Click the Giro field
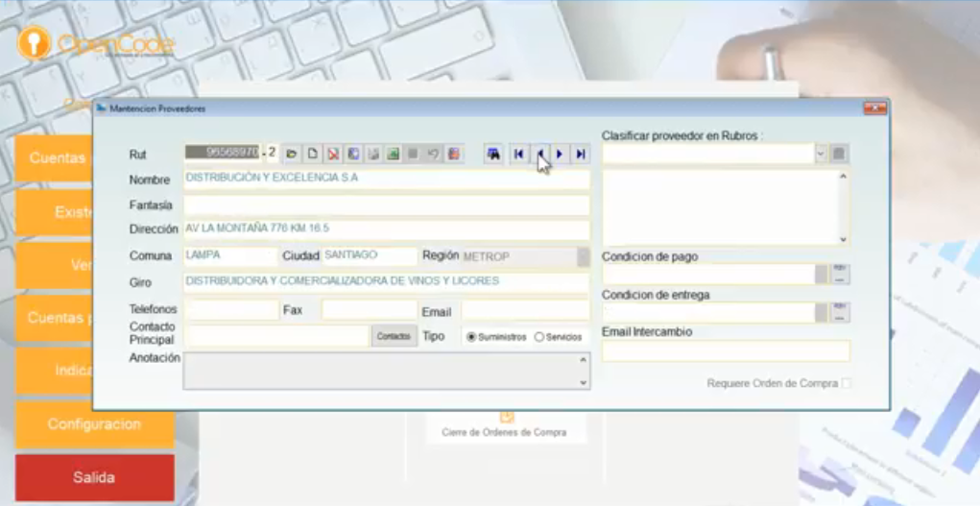This screenshot has height=506, width=980. (386, 282)
